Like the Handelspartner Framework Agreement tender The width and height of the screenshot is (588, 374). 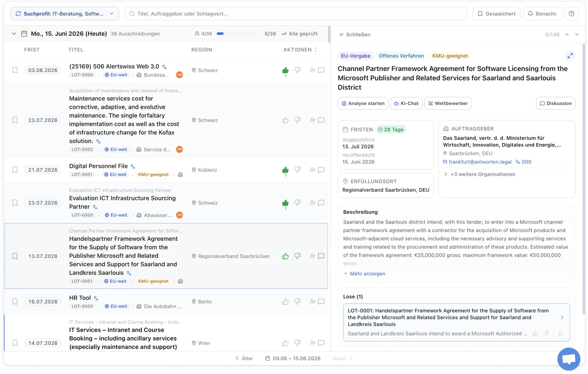285,256
